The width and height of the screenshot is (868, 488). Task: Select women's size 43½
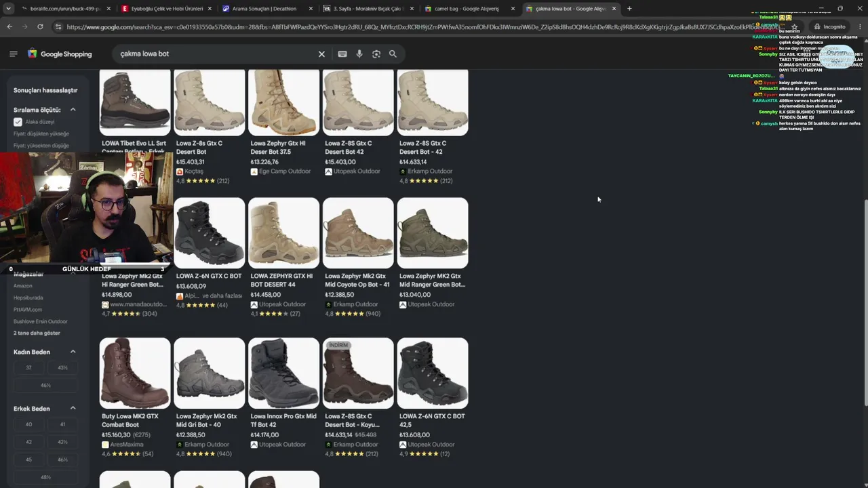click(x=62, y=367)
